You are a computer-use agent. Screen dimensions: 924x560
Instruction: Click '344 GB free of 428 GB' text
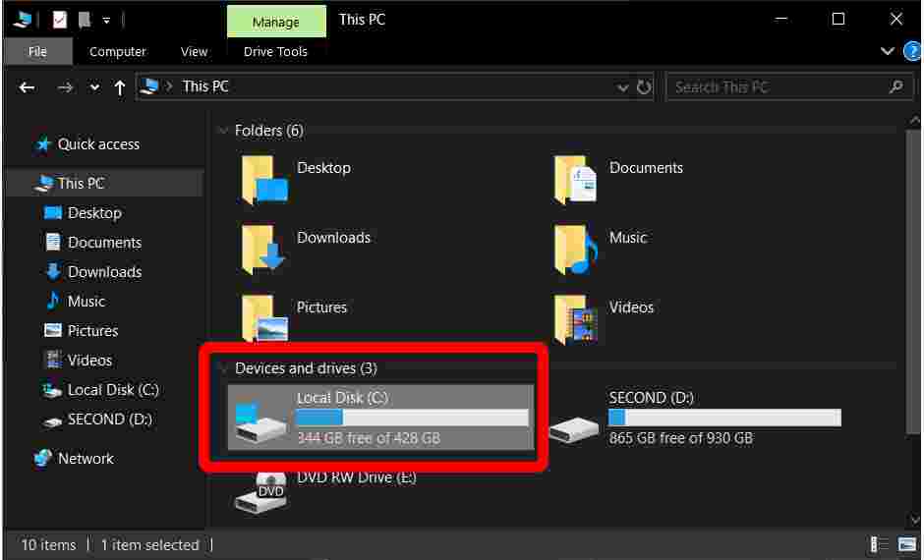(369, 438)
